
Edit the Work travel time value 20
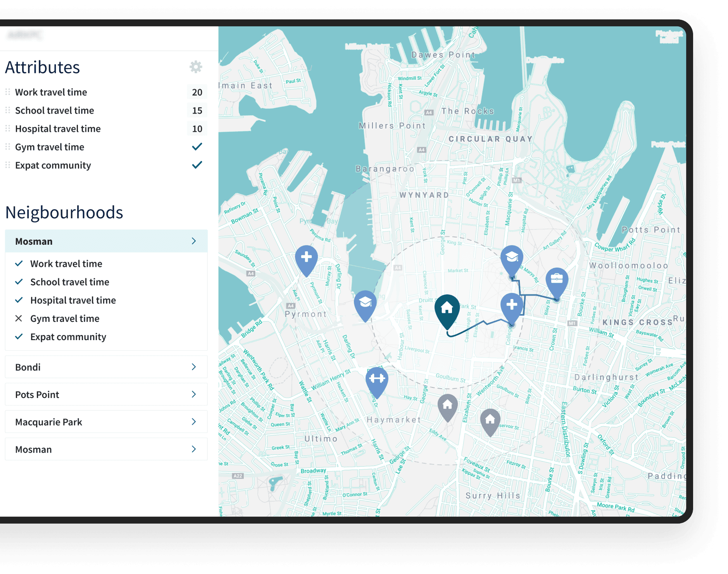tap(197, 92)
